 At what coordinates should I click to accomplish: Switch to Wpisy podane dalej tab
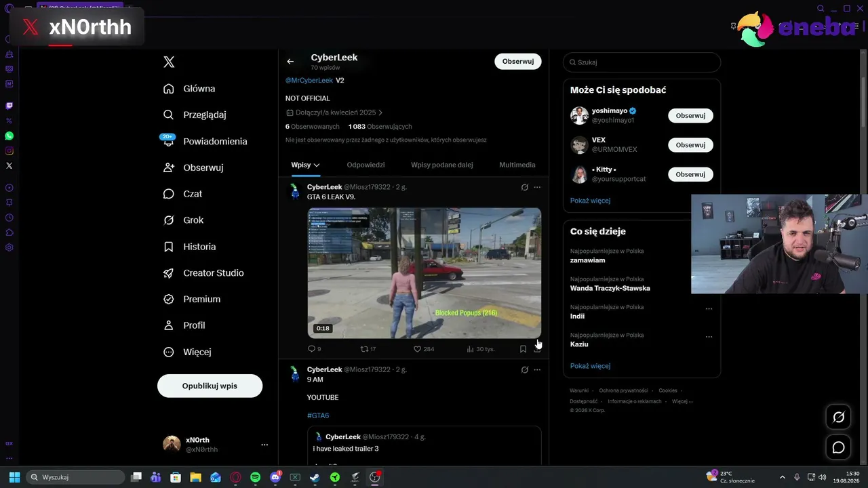tap(441, 165)
